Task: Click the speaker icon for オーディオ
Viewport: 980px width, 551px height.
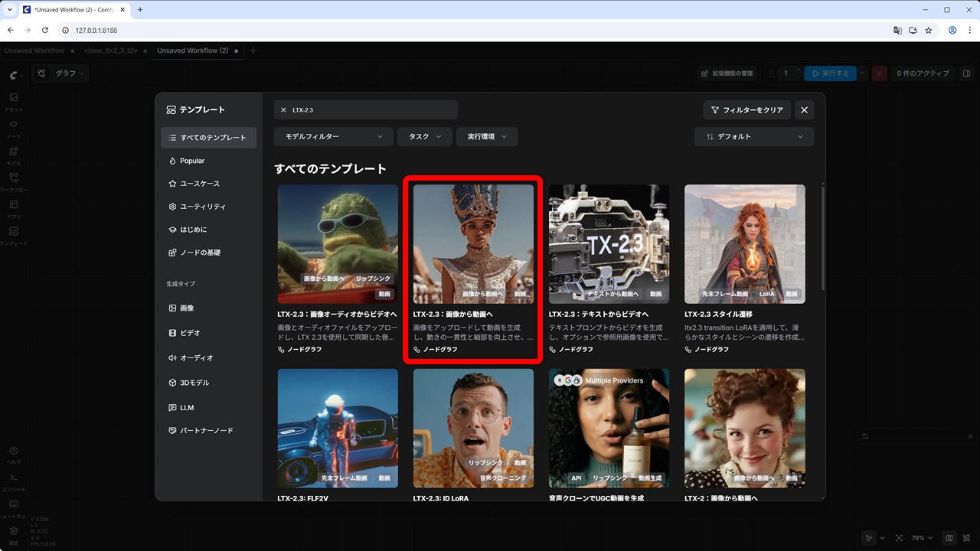Action: 172,357
